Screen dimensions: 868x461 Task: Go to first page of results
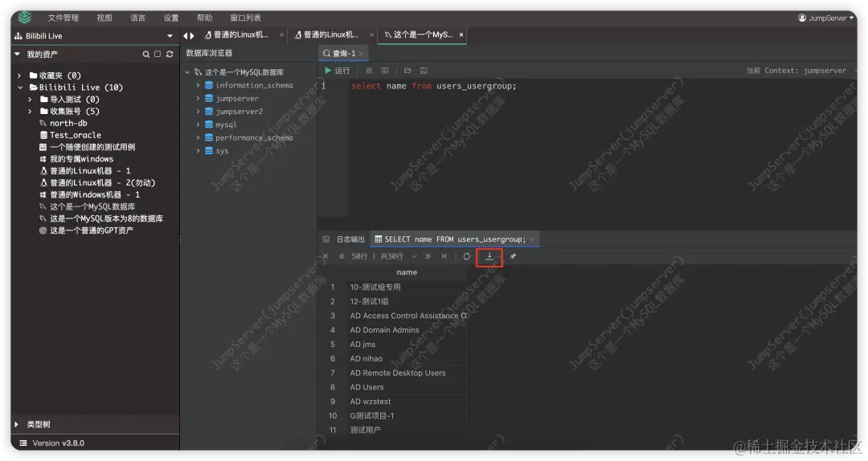(x=325, y=256)
